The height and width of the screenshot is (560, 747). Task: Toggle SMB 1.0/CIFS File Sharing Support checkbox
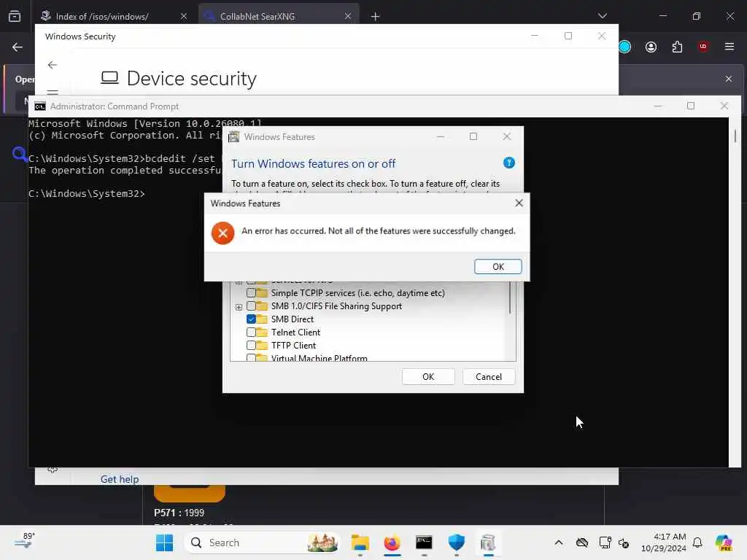pyautogui.click(x=251, y=306)
